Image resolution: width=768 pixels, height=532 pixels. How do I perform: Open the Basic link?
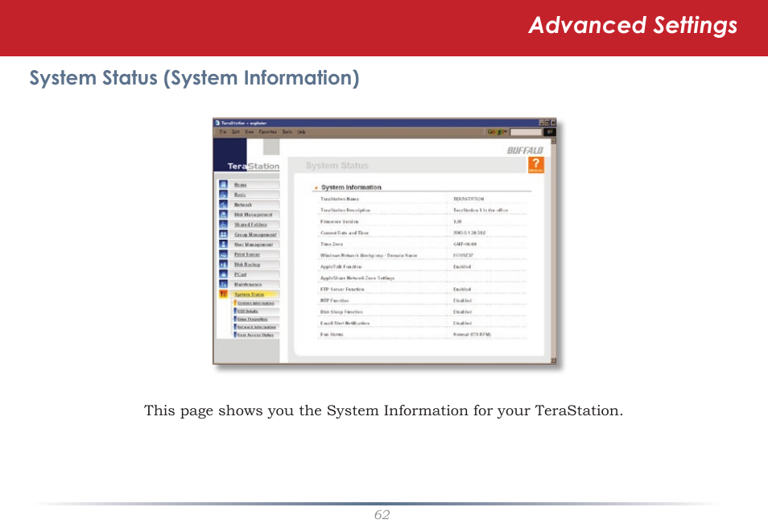(240, 195)
